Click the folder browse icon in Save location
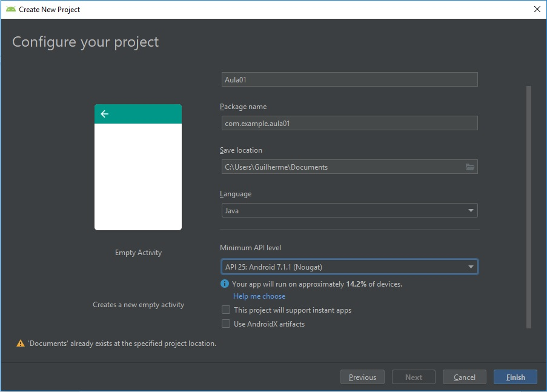 pos(470,167)
